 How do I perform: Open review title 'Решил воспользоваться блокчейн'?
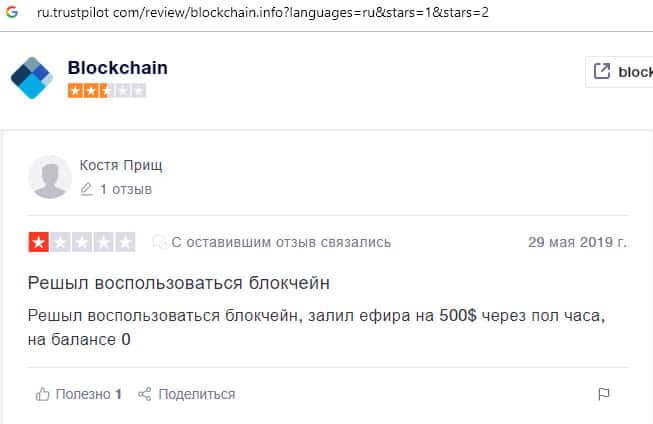point(179,283)
